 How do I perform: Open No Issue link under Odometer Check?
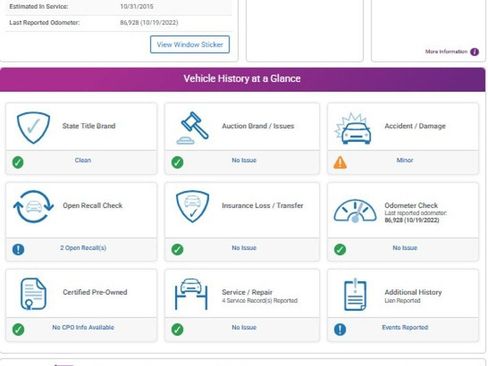coord(405,248)
